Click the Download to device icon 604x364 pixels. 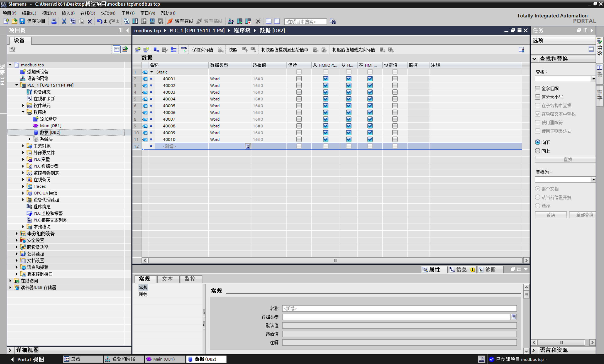coord(135,21)
